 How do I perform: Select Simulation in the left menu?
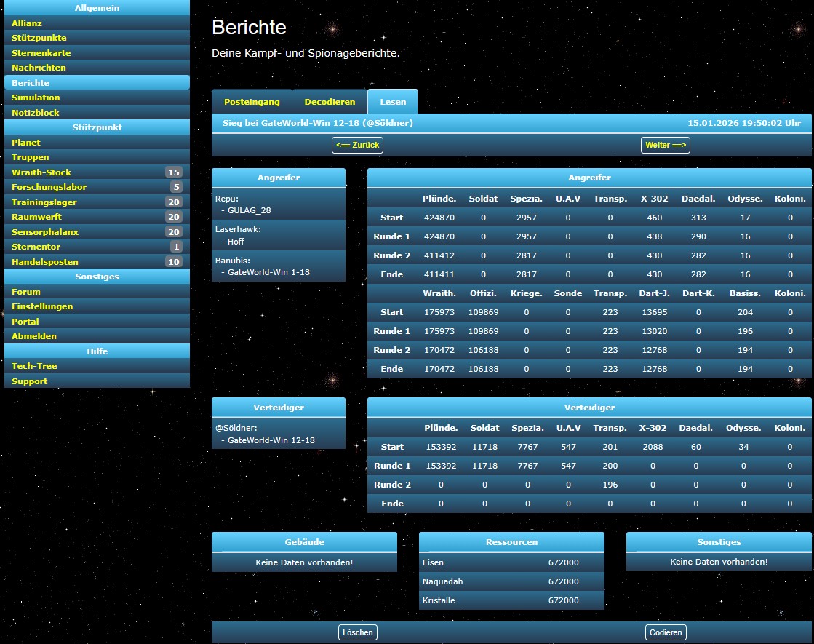pos(36,98)
